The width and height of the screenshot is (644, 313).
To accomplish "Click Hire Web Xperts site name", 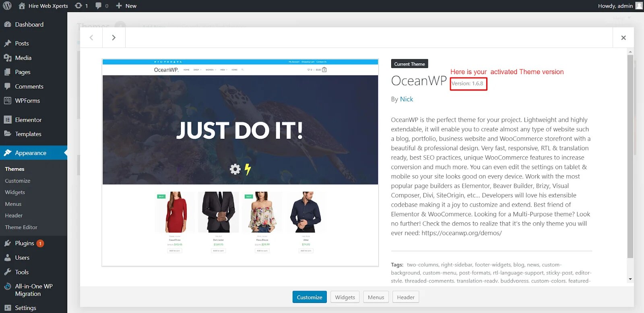I will [x=48, y=6].
